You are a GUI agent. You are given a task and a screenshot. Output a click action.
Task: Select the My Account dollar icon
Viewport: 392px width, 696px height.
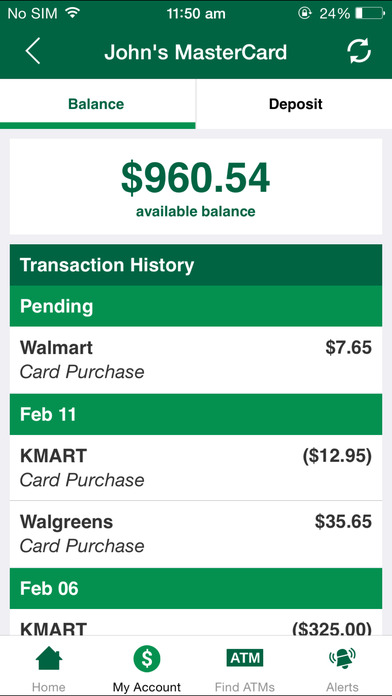[x=147, y=659]
